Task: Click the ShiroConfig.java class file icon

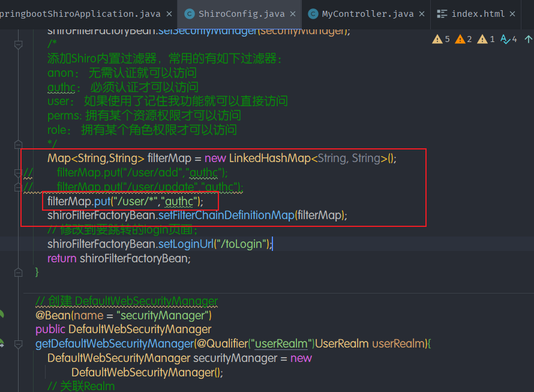Action: click(190, 14)
